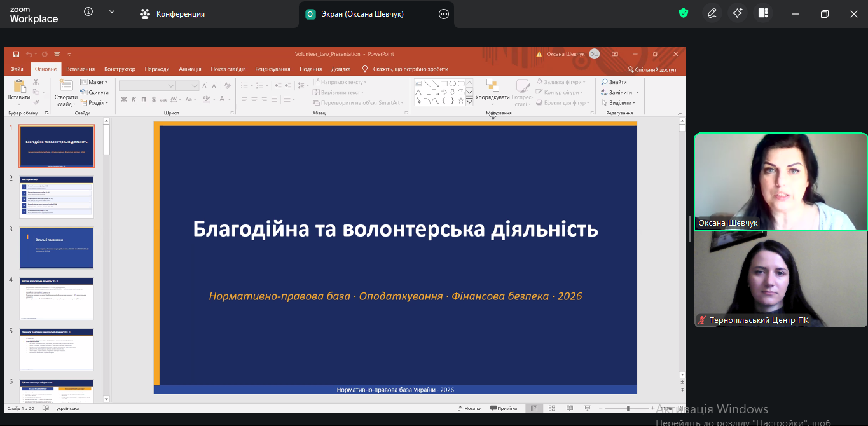Expand the chevron next to the info icon

[112, 12]
